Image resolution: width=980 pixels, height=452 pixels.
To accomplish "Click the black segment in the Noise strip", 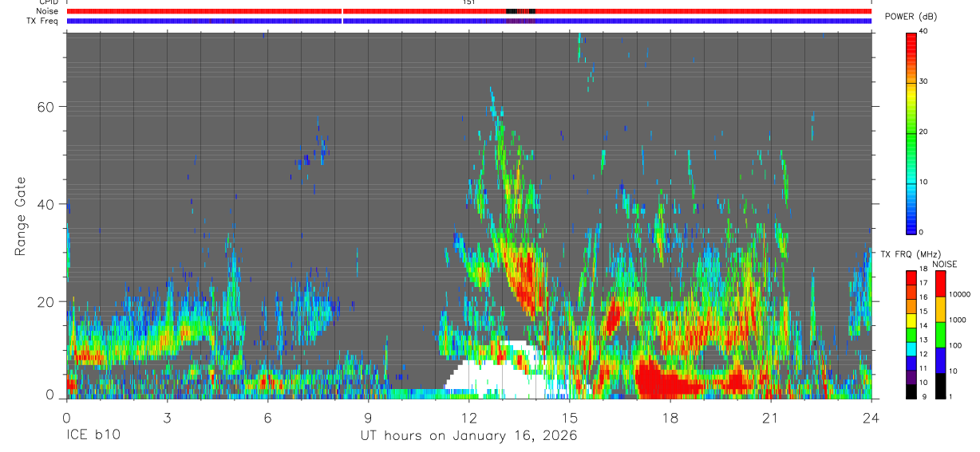I will coord(511,11).
